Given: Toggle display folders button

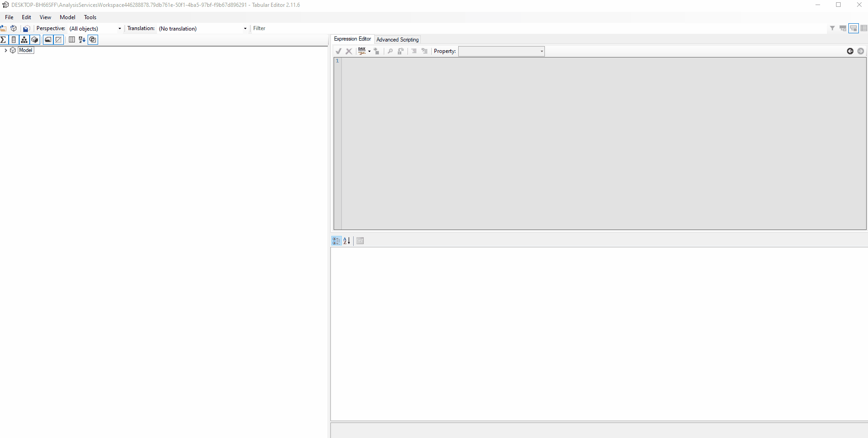Looking at the screenshot, I should [x=48, y=40].
